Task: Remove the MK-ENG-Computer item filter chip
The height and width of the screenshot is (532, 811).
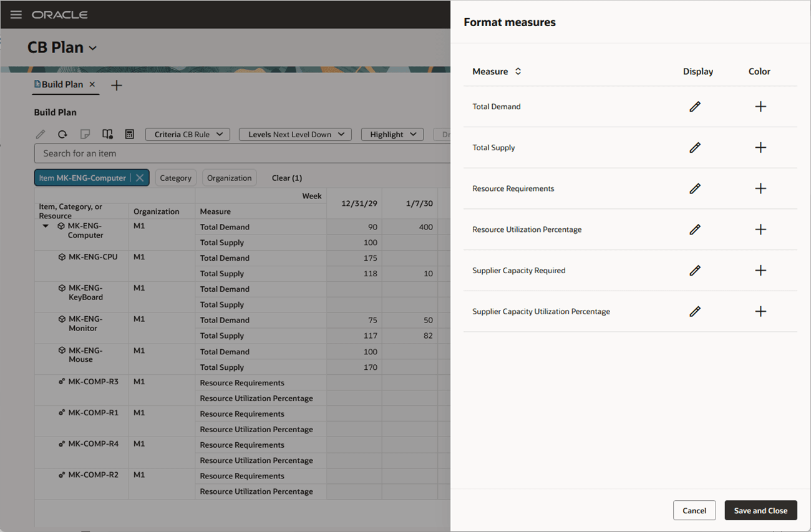Action: click(x=140, y=178)
